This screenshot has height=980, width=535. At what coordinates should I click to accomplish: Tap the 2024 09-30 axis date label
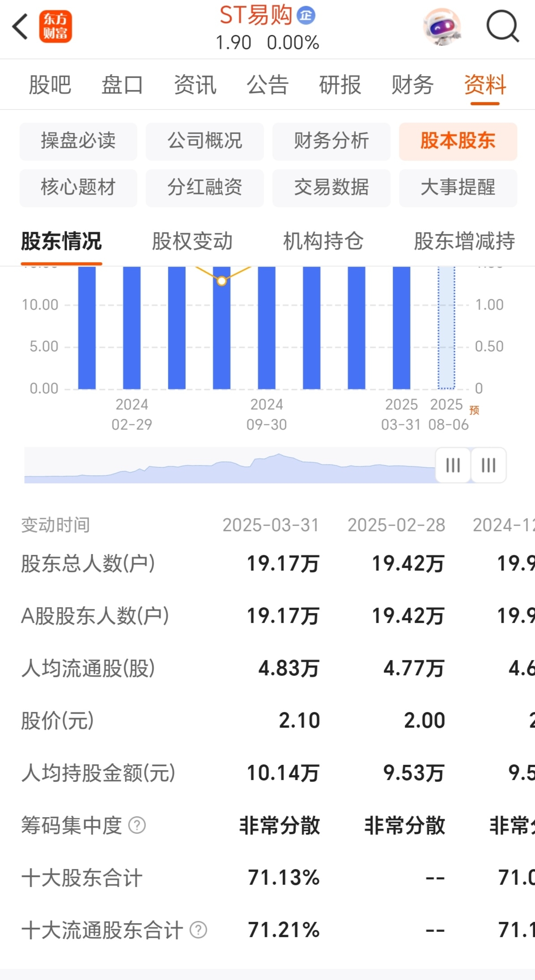[x=267, y=414]
